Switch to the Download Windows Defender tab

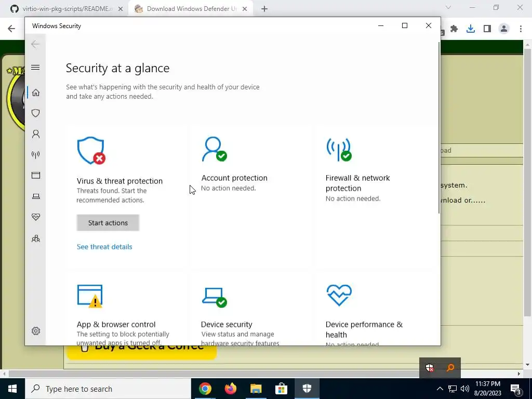192,9
